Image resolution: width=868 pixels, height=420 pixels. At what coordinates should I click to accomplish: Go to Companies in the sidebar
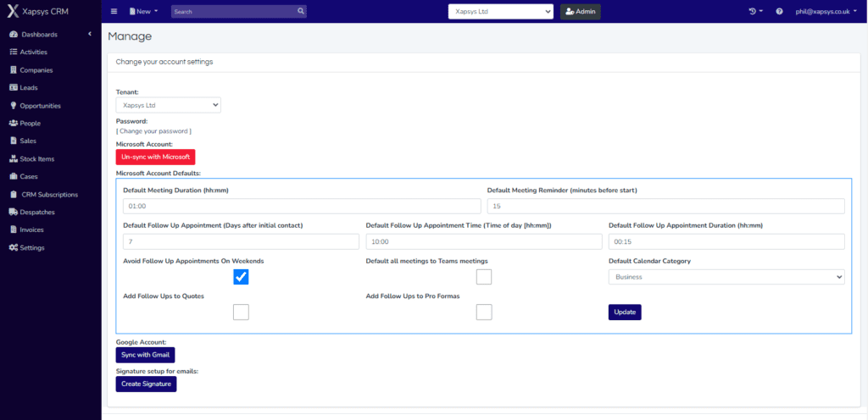[36, 69]
